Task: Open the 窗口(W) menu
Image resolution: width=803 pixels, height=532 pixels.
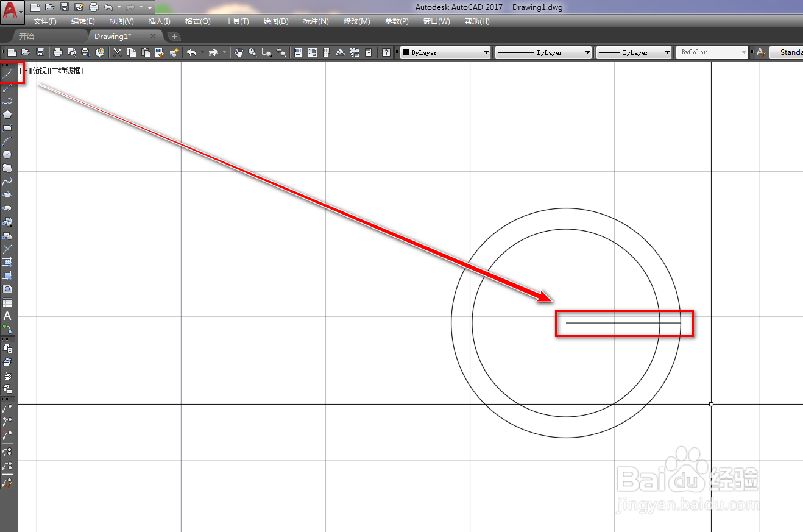Action: [436, 21]
